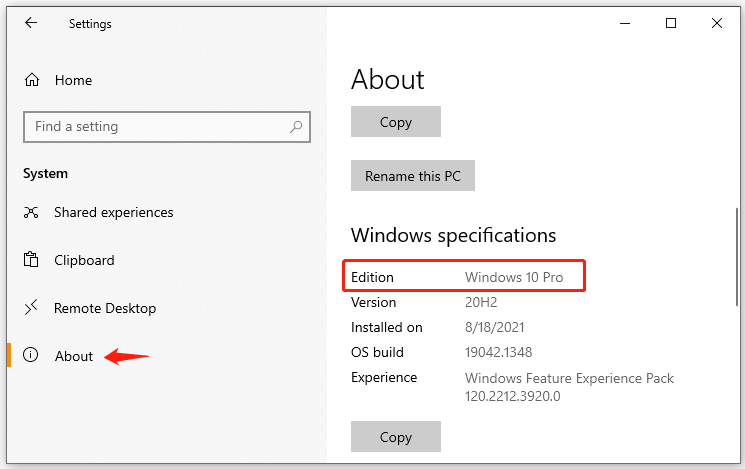Viewport: 745px width, 469px height.
Task: Select the Windows 10 Pro edition text
Action: [x=514, y=277]
